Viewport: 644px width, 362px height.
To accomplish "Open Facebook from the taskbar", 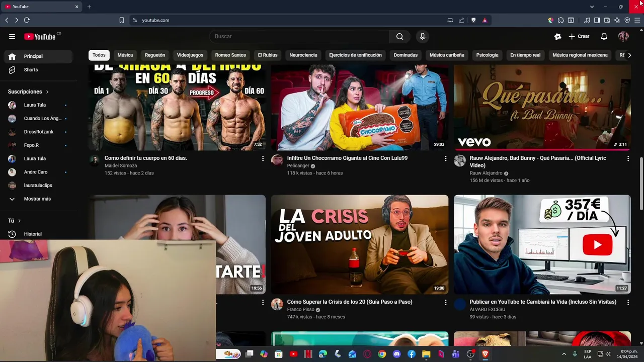I will (x=412, y=354).
